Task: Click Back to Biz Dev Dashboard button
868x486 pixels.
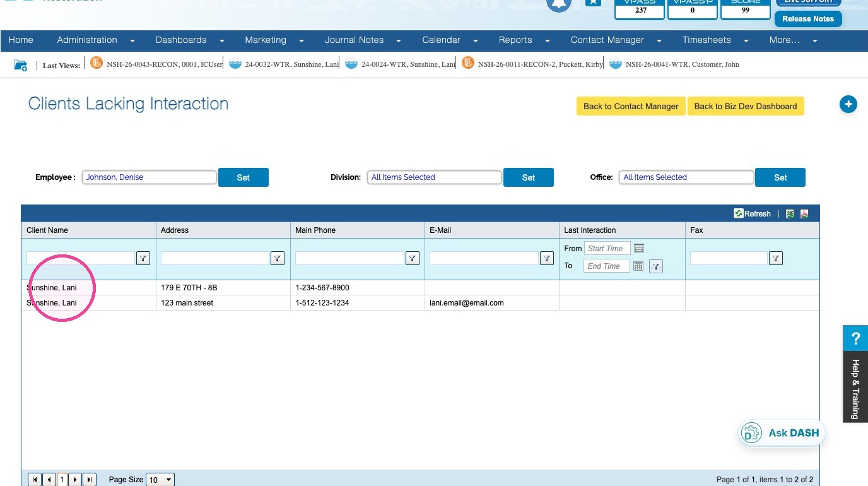Action: 746,106
